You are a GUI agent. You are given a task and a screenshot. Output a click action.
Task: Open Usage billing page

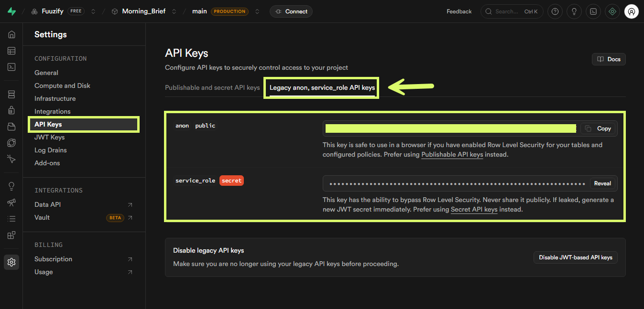[44, 272]
